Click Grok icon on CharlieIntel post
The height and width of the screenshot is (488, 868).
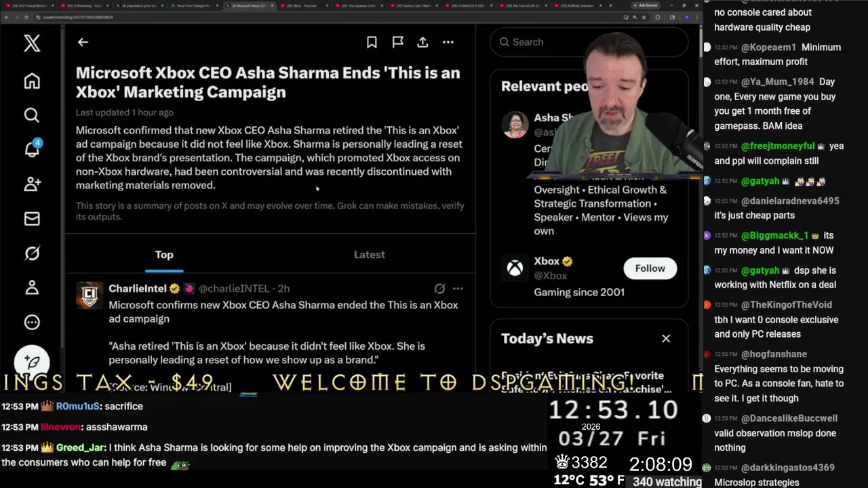(439, 289)
